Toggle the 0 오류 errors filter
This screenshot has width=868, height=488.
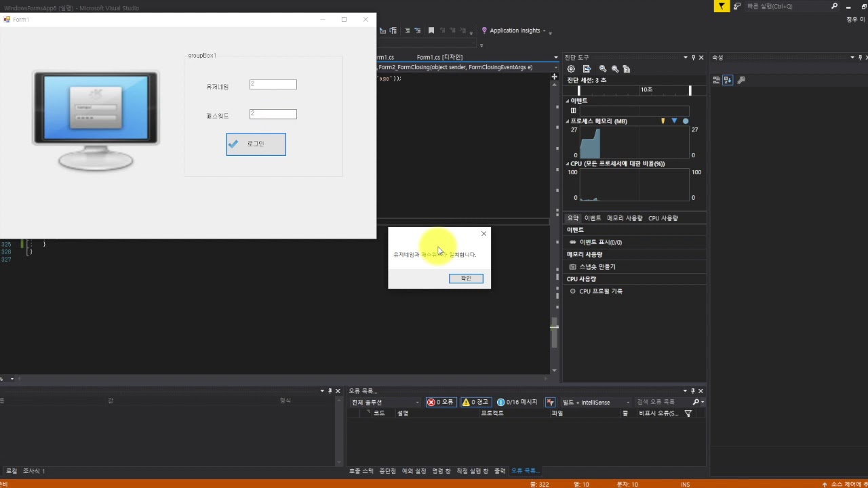[440, 403]
